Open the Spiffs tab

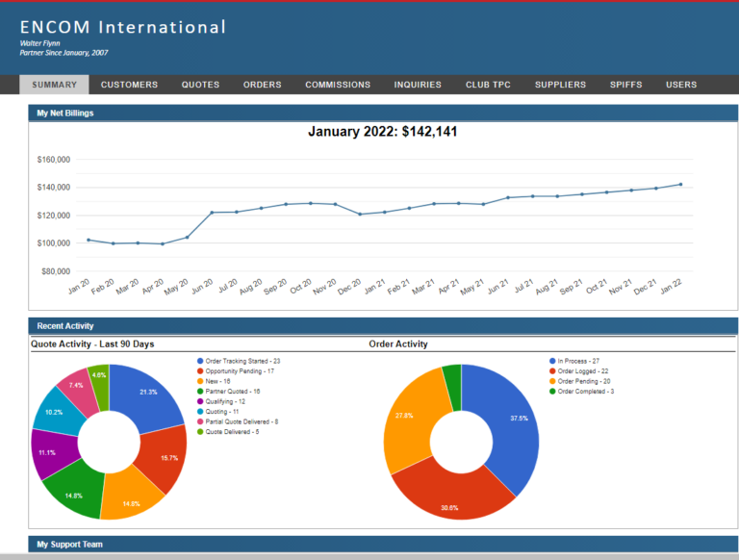pos(625,85)
